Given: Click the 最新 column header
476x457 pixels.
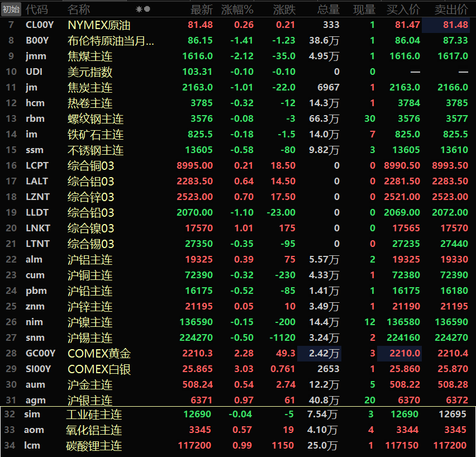Looking at the screenshot, I should point(202,9).
